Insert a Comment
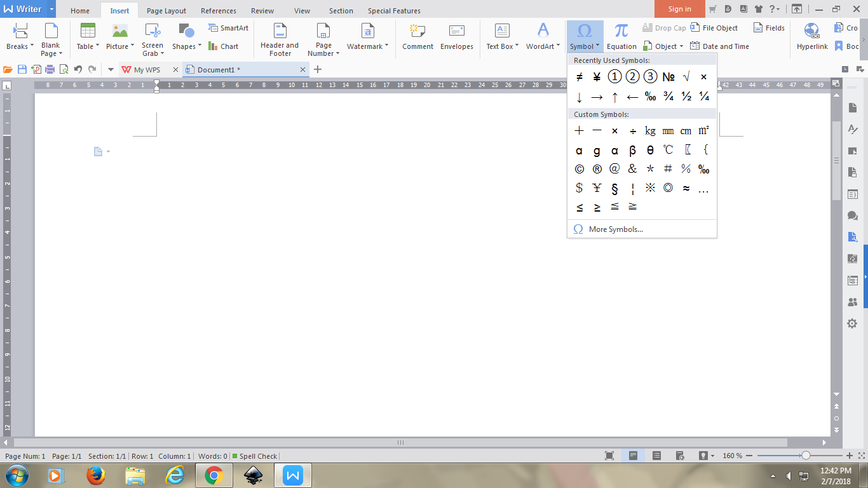The height and width of the screenshot is (488, 868). [417, 36]
